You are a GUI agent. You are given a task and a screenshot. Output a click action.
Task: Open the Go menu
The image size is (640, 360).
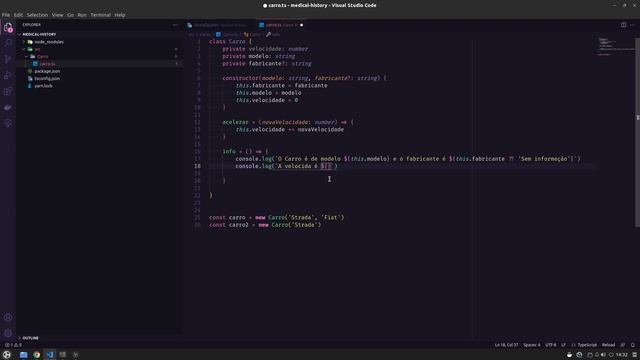pyautogui.click(x=71, y=15)
